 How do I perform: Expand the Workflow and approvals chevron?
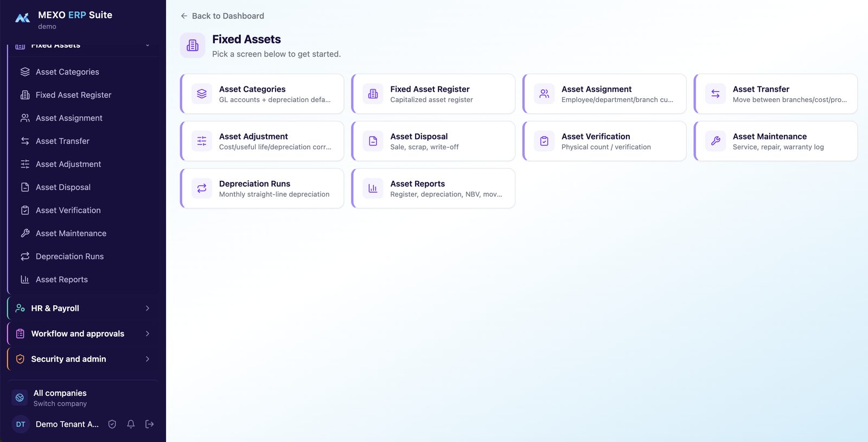[x=148, y=333]
